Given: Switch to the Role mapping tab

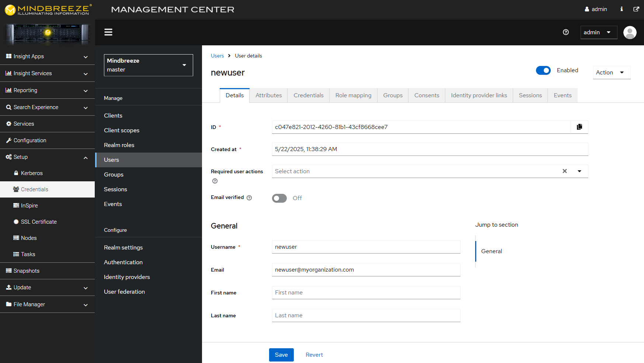Looking at the screenshot, I should pyautogui.click(x=353, y=95).
